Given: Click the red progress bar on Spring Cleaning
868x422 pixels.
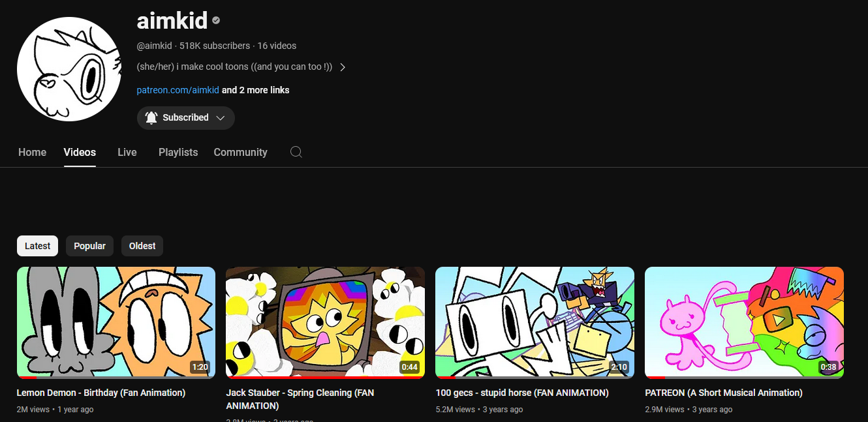Looking at the screenshot, I should pyautogui.click(x=313, y=377).
